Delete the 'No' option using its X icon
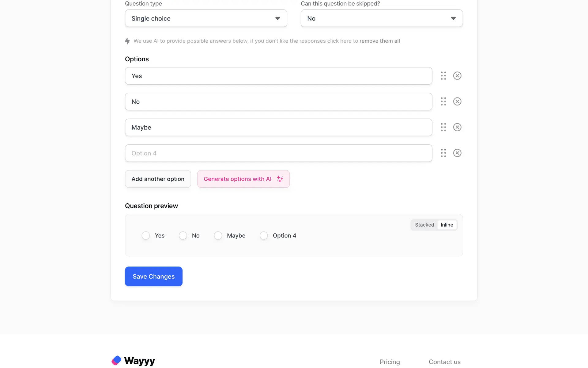Image resolution: width=588 pixels, height=368 pixels. click(457, 102)
